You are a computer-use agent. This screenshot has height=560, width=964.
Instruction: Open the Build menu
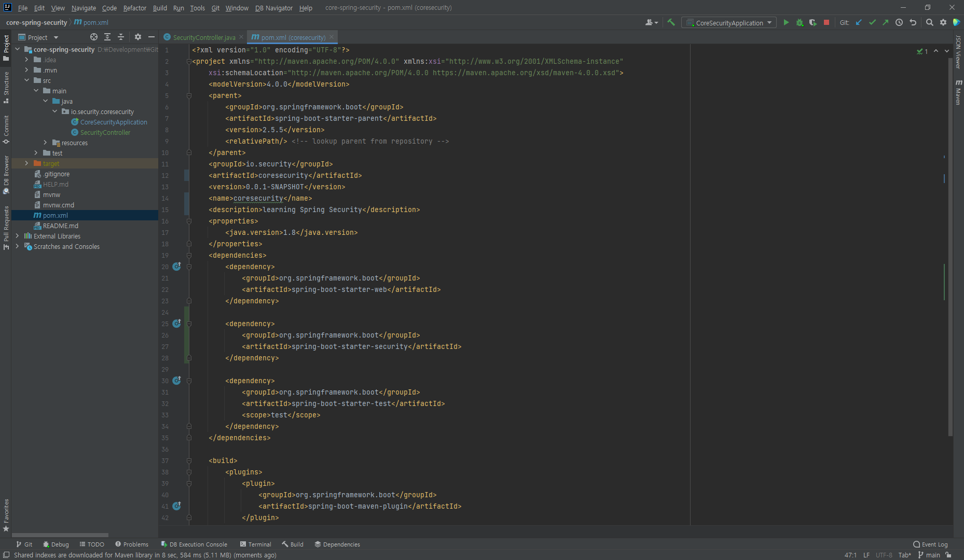pos(160,8)
